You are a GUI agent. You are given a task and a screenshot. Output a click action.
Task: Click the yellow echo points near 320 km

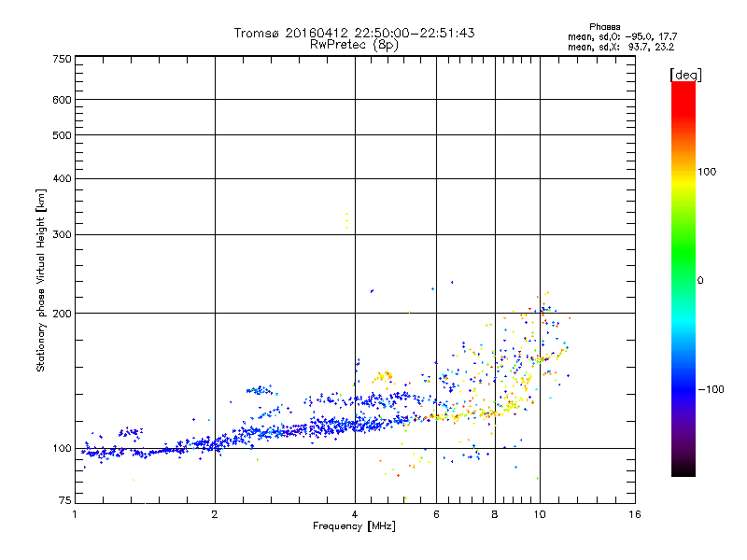click(346, 220)
